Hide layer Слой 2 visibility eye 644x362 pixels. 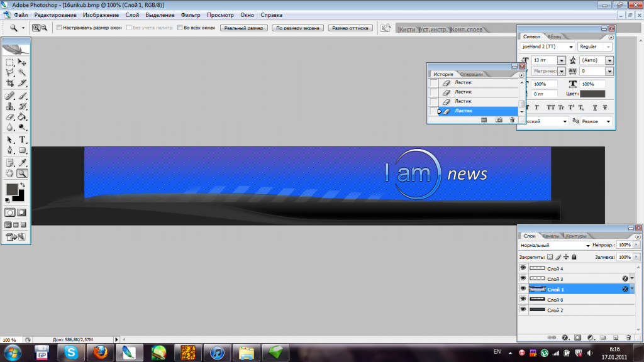pos(523,309)
